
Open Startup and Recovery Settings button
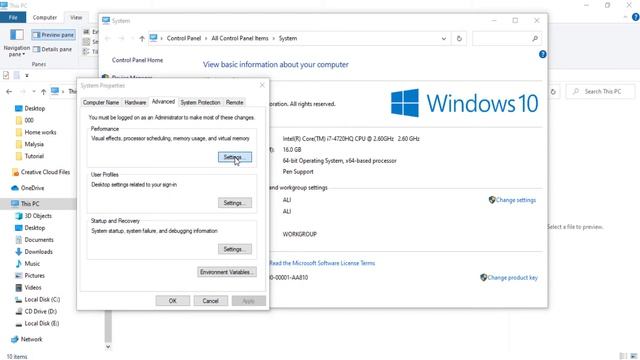click(235, 249)
